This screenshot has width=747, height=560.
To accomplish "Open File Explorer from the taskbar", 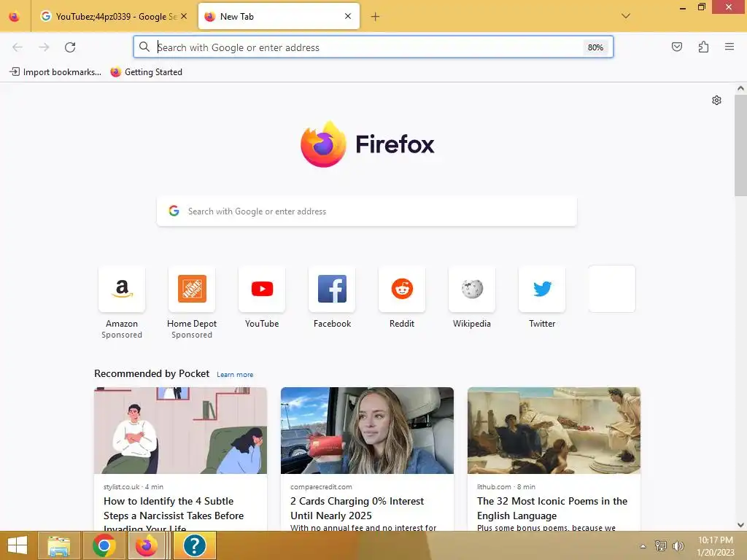I will 59,545.
